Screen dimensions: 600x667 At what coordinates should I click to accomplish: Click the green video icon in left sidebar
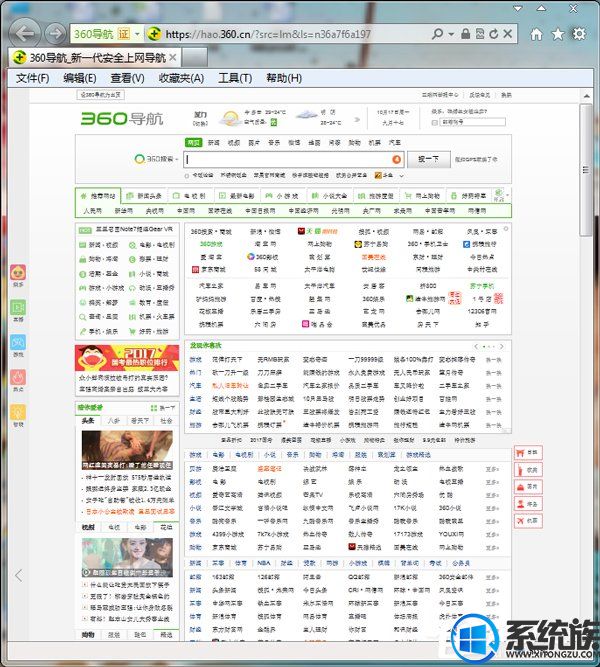tap(18, 307)
